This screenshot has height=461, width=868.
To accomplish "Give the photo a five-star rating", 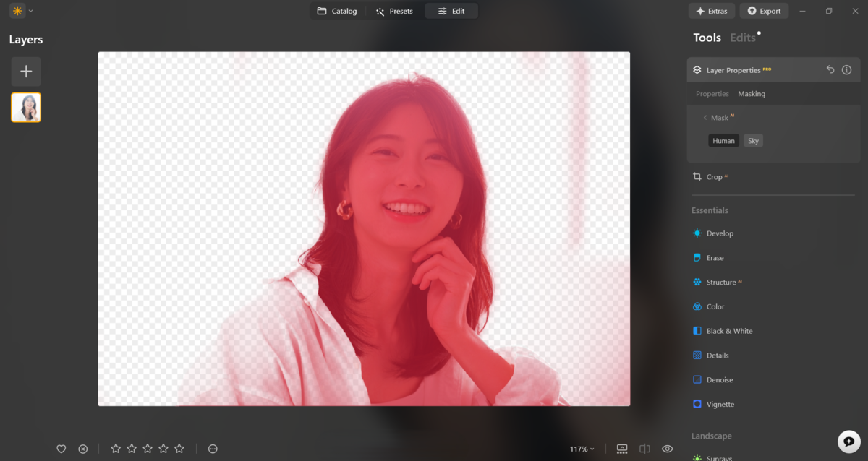I will point(179,449).
